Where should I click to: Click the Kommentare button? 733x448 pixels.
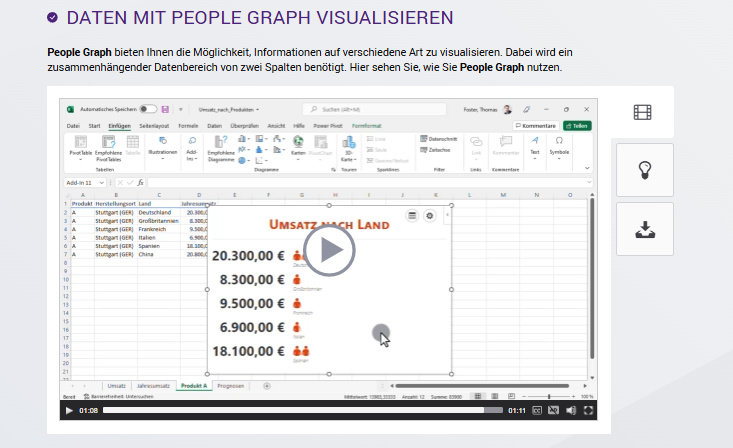(x=536, y=126)
